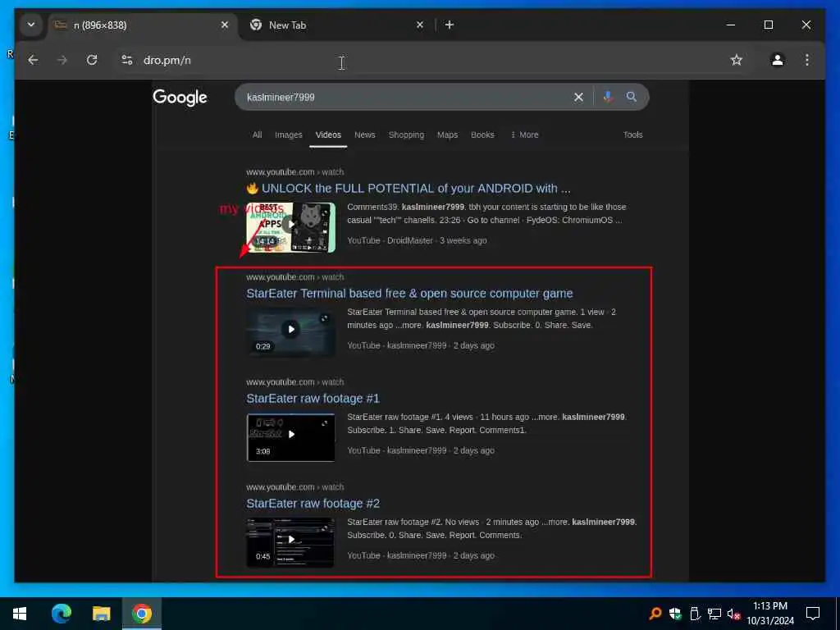Select the All search tab
Screen dimensions: 840x630
pos(257,135)
